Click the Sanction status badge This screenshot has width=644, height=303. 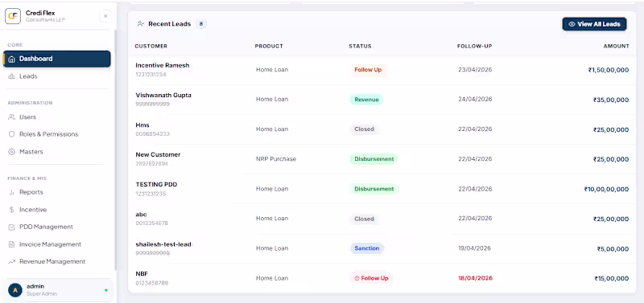(367, 248)
